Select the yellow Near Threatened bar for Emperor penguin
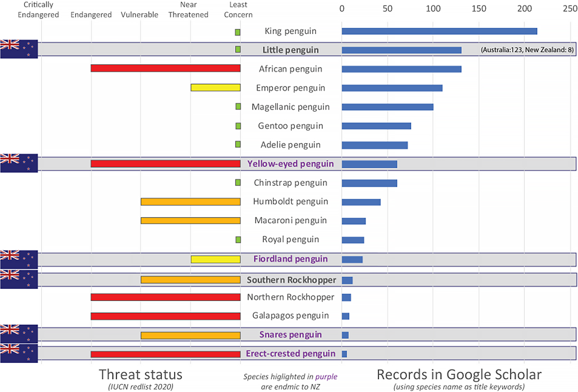Screen dimensions: 578x392 [215, 87]
